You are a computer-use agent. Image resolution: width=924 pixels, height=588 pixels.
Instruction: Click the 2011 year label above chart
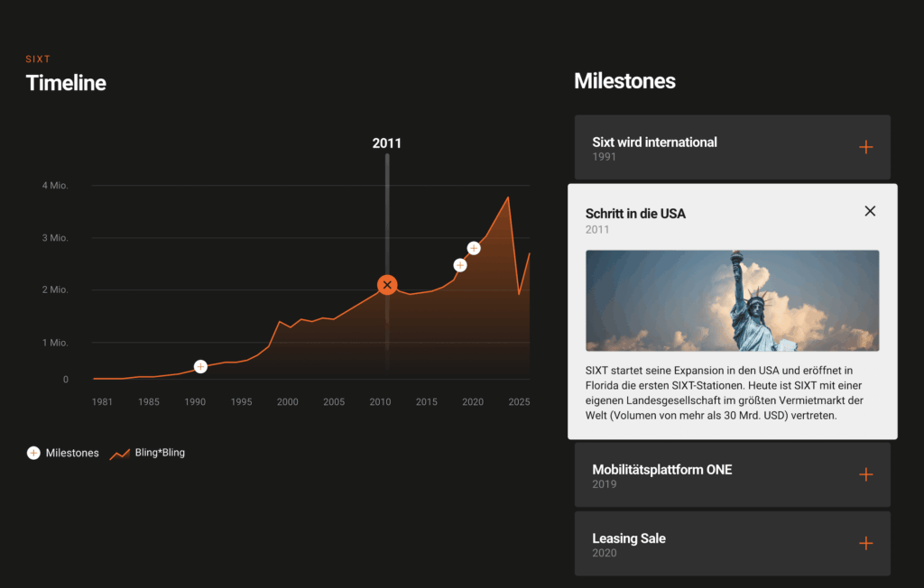[387, 143]
